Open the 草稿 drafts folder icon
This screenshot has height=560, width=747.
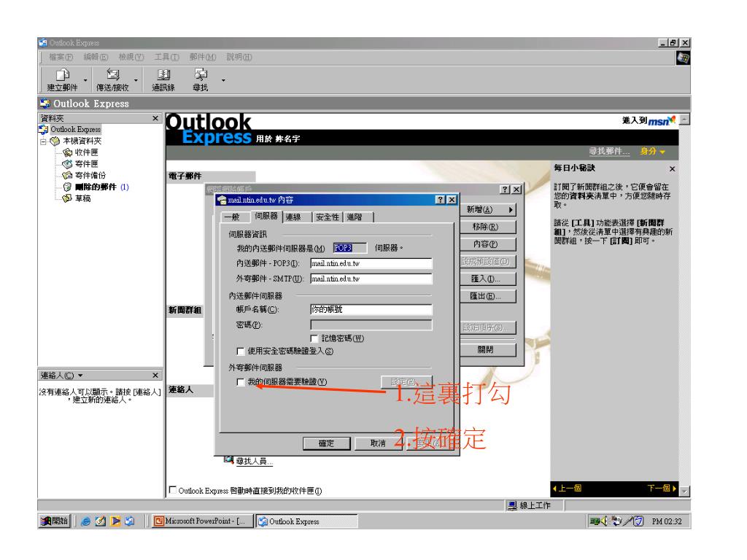pos(68,198)
